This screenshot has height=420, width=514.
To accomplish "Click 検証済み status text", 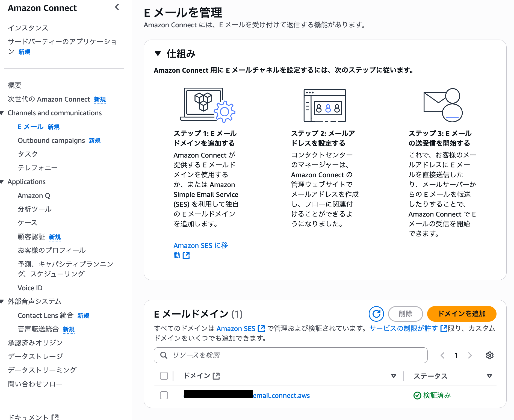I will point(437,395).
